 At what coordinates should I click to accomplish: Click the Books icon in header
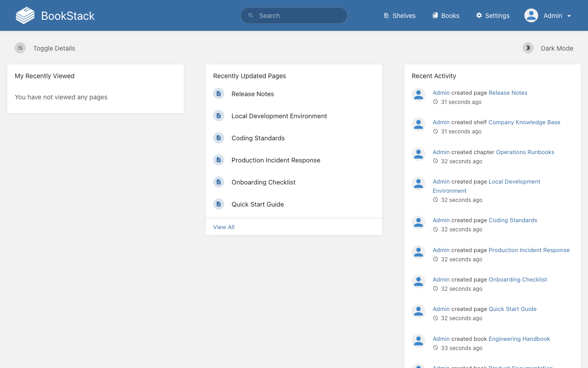point(435,16)
